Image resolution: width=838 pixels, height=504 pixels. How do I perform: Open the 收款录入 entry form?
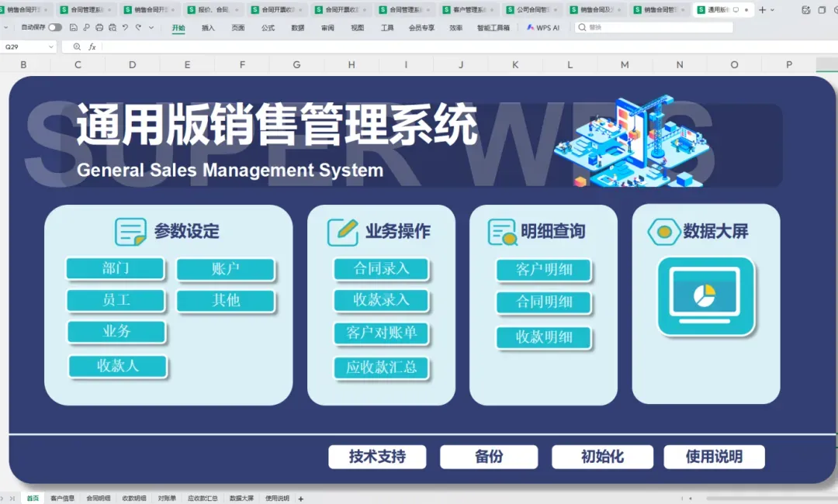(x=382, y=300)
